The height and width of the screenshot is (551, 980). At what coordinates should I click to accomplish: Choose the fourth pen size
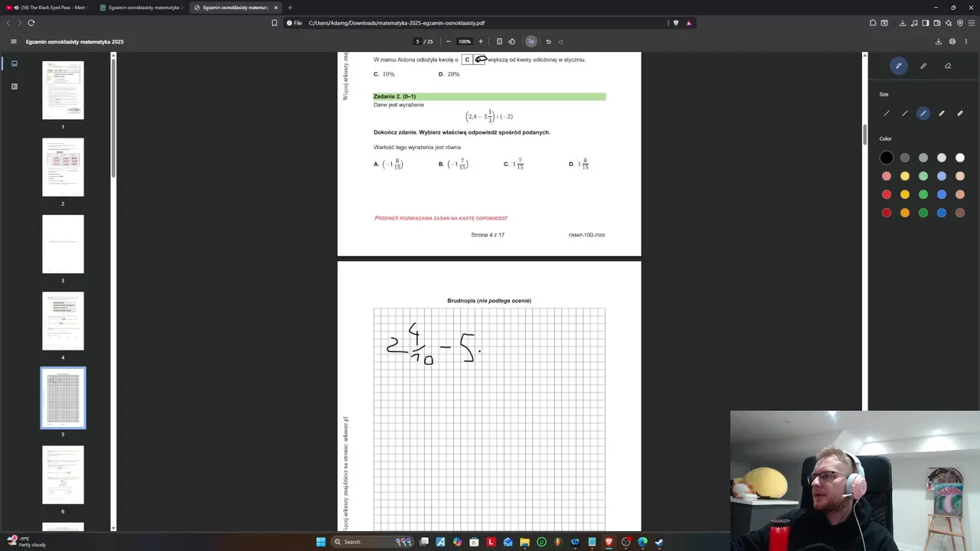(x=942, y=113)
